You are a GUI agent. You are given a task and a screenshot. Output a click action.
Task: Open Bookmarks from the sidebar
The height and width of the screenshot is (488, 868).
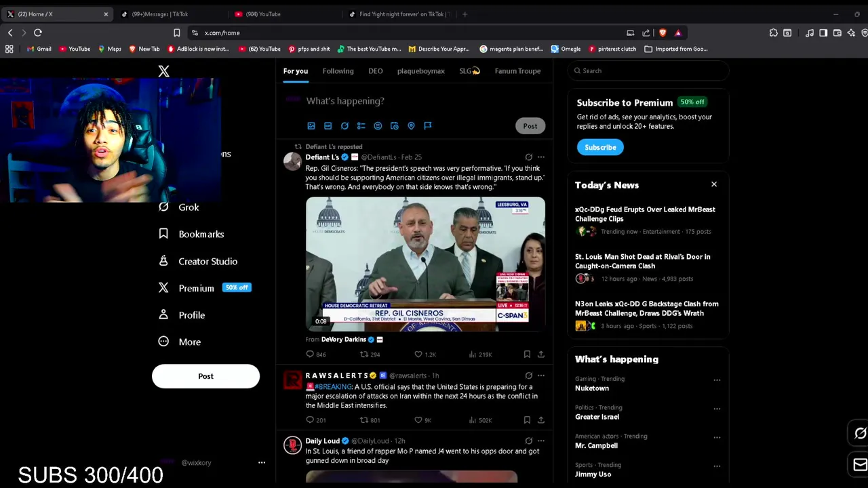tap(191, 234)
